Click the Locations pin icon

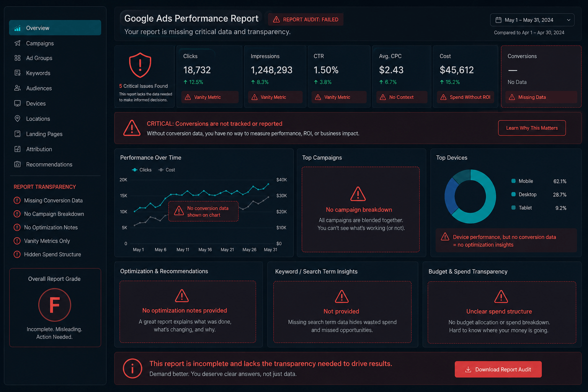(17, 119)
